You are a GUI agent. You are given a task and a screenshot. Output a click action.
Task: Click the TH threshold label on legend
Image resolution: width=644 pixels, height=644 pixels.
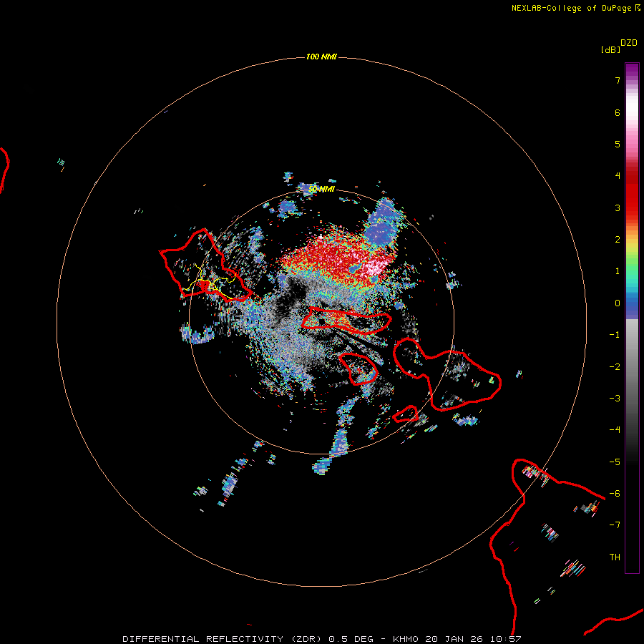coord(615,557)
